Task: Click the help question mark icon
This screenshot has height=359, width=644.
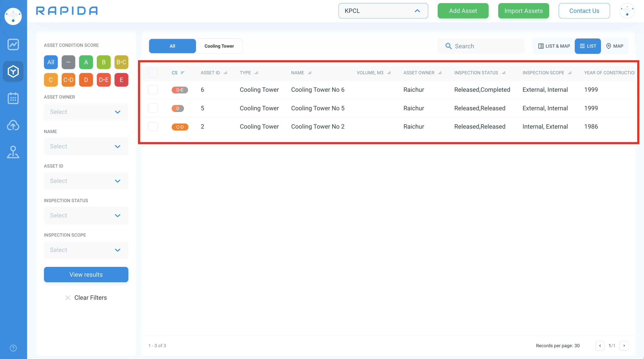Action: 13,348
